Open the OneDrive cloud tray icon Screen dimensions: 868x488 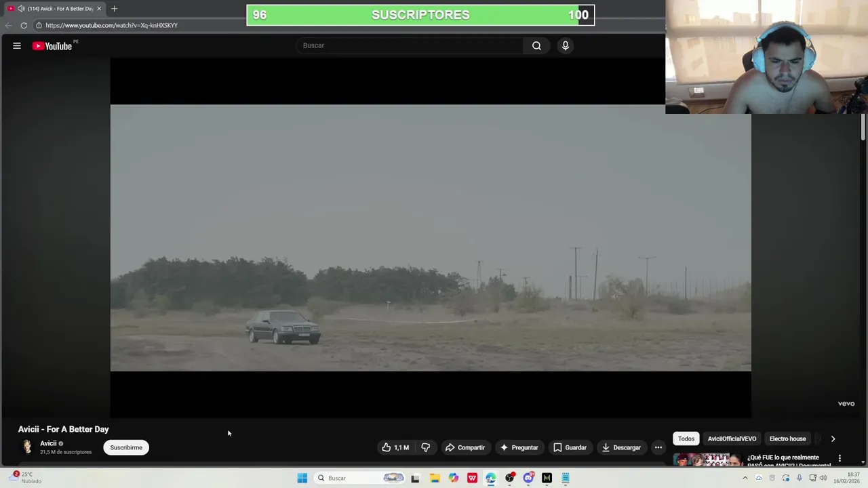tap(759, 478)
